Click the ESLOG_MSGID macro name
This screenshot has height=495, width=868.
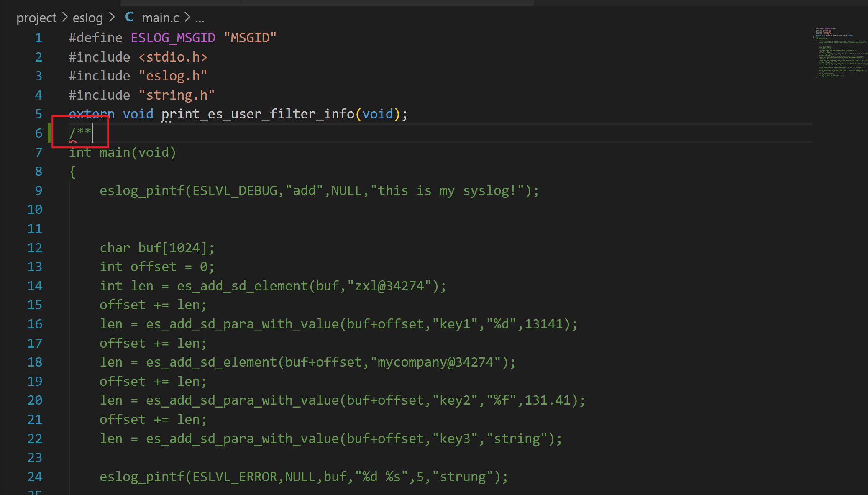tap(173, 38)
